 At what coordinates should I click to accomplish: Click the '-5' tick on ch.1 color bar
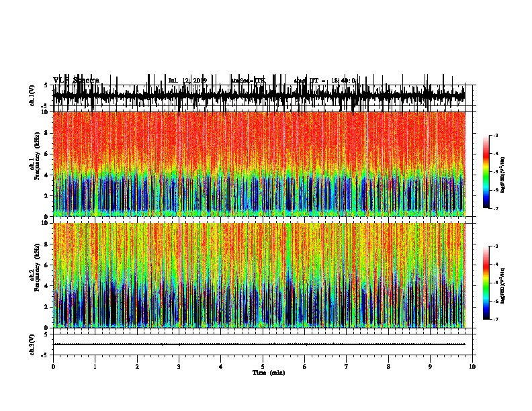click(x=495, y=172)
